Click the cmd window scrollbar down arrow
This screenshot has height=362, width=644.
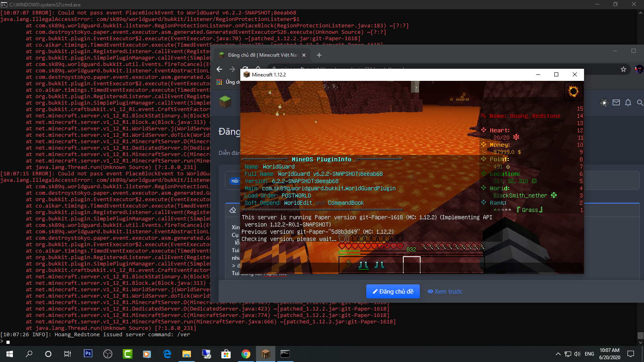640,343
